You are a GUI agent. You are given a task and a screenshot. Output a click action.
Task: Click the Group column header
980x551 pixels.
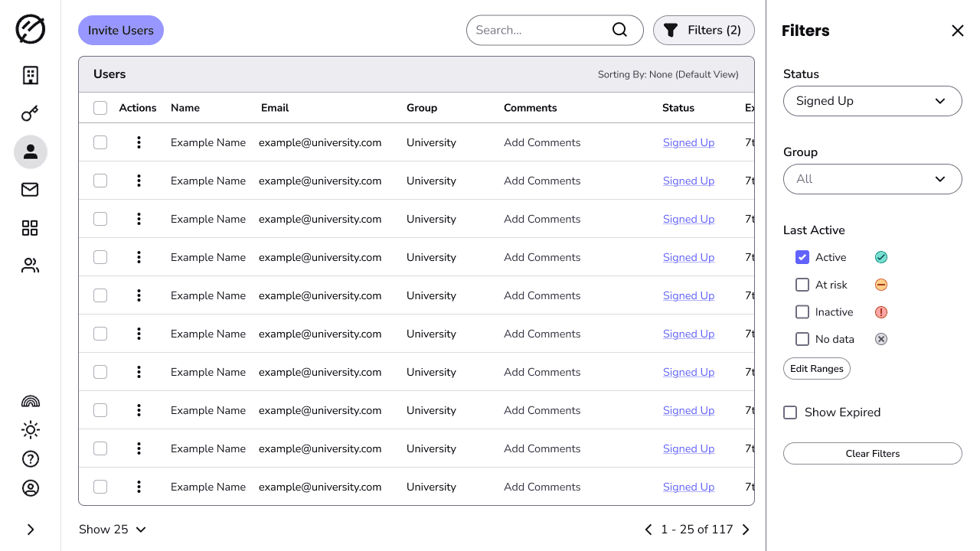click(422, 108)
